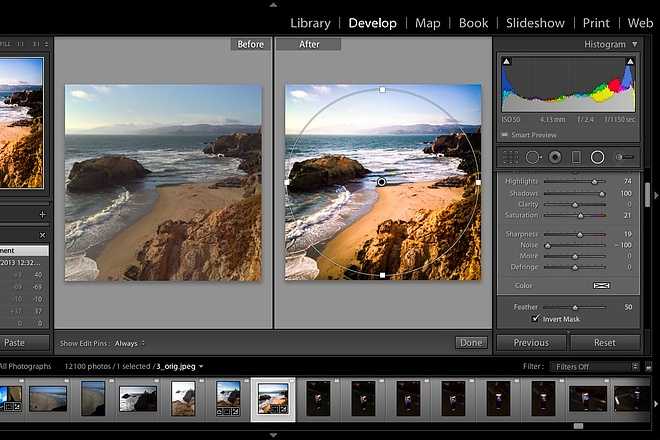The image size is (660, 440).
Task: Click the X clear icon in left panel
Action: [42, 235]
